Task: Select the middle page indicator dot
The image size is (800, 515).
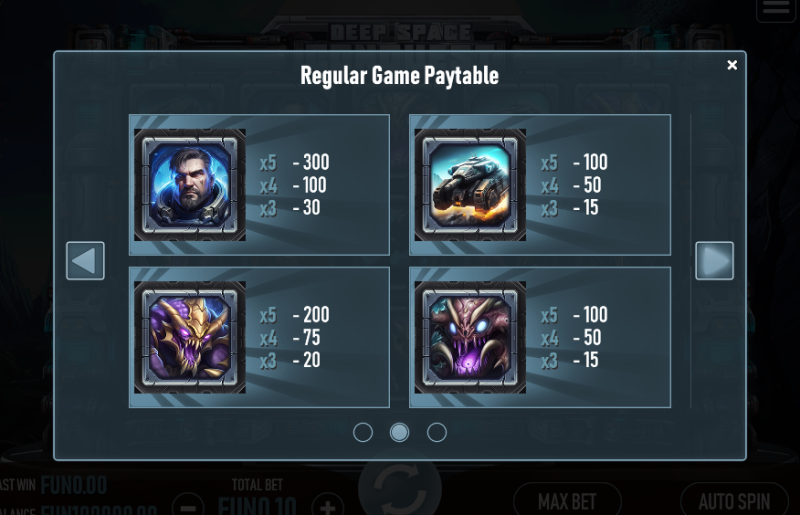Action: [x=399, y=432]
